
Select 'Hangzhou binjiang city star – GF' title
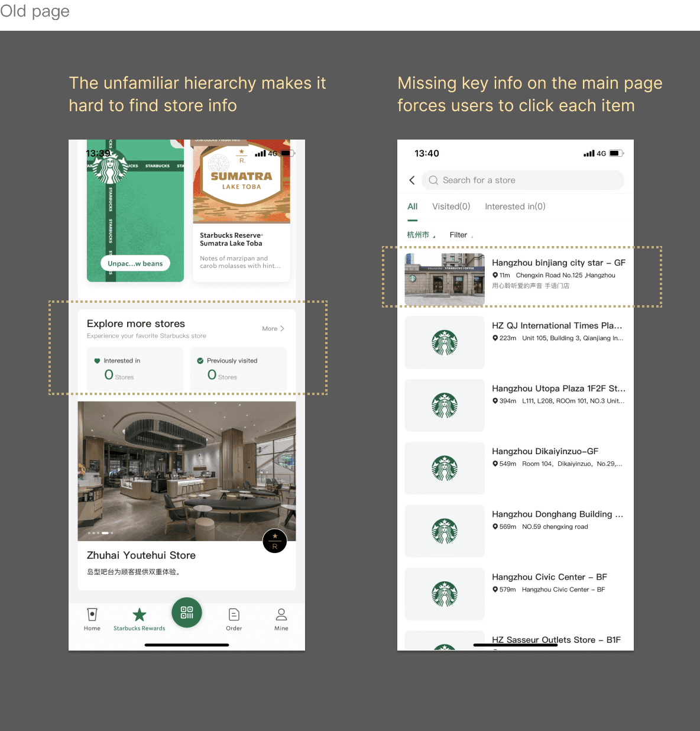[559, 263]
